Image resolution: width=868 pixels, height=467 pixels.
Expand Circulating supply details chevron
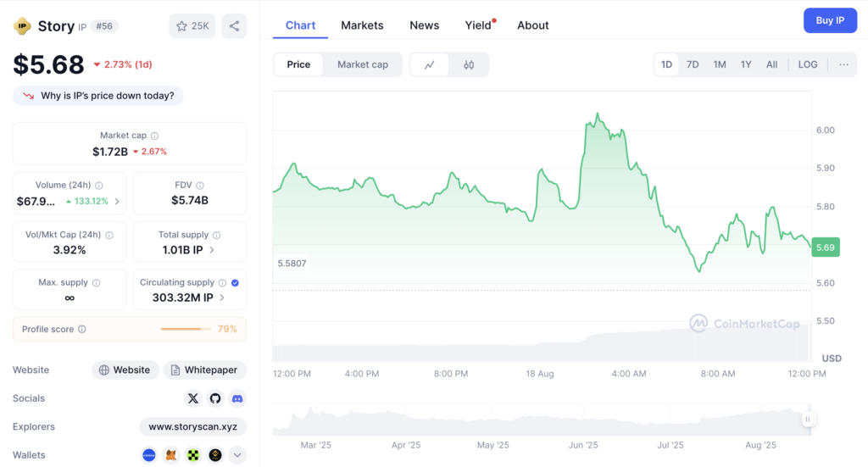222,297
